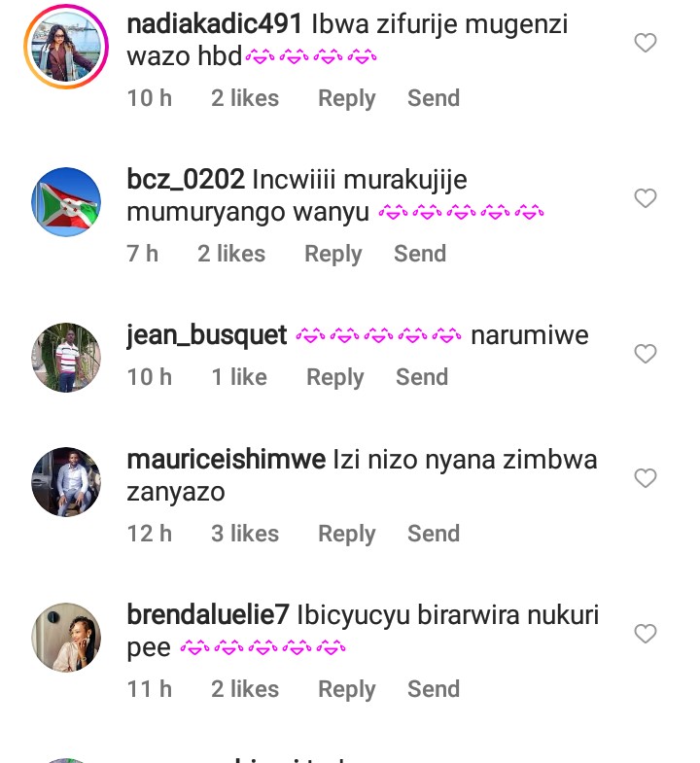The image size is (700, 763).
Task: View who liked bcz_0202's comment
Action: [x=231, y=254]
